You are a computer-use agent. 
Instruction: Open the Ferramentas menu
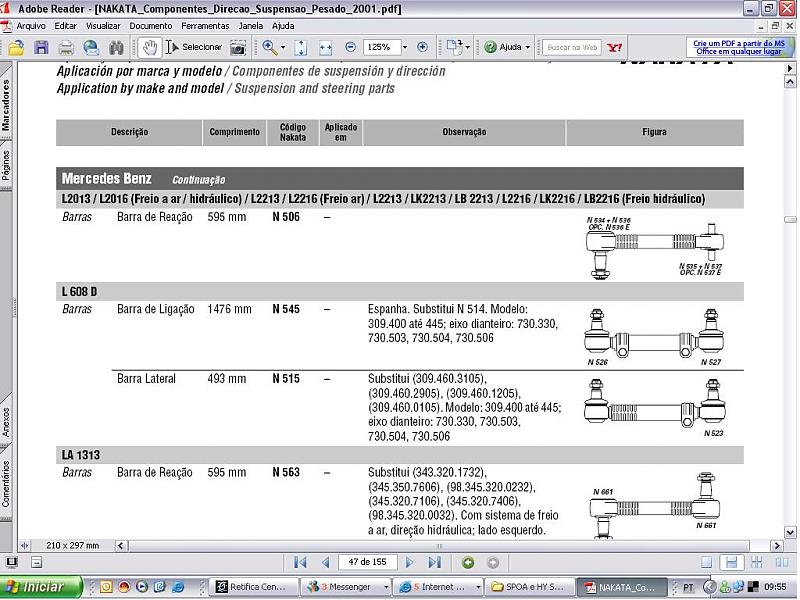[x=205, y=26]
